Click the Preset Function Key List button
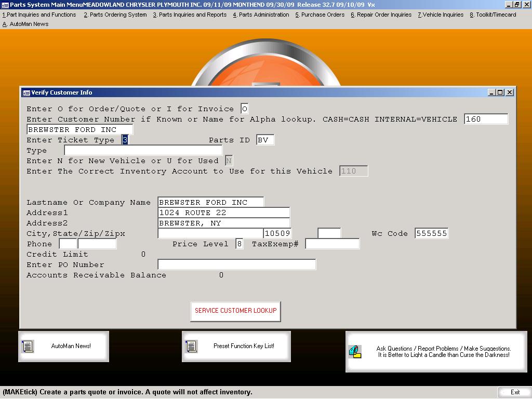Viewport: 532px width, 399px height. 244,346
